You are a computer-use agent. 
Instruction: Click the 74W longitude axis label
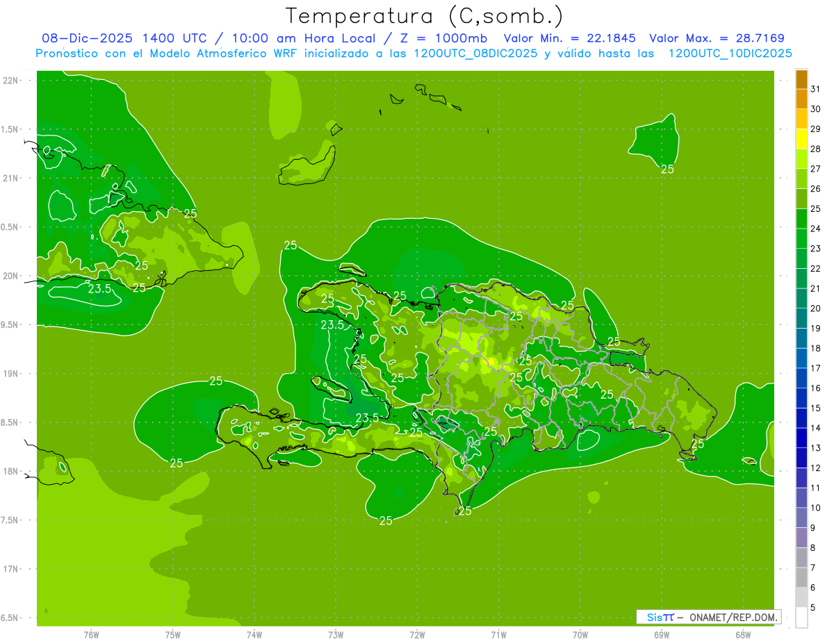254,634
